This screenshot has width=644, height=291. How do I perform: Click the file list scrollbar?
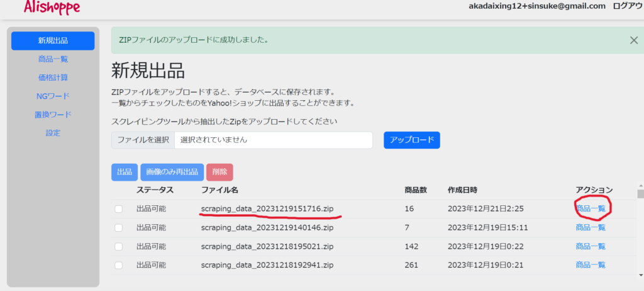[640, 233]
